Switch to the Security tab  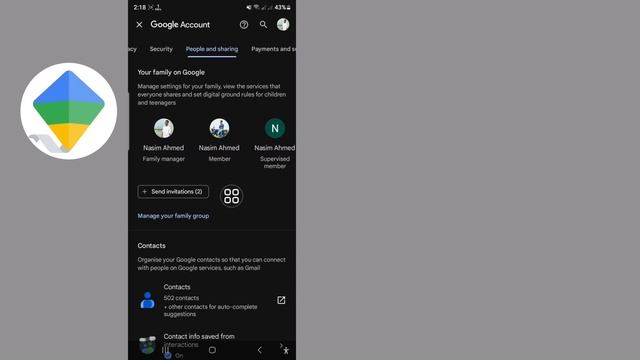pyautogui.click(x=161, y=49)
